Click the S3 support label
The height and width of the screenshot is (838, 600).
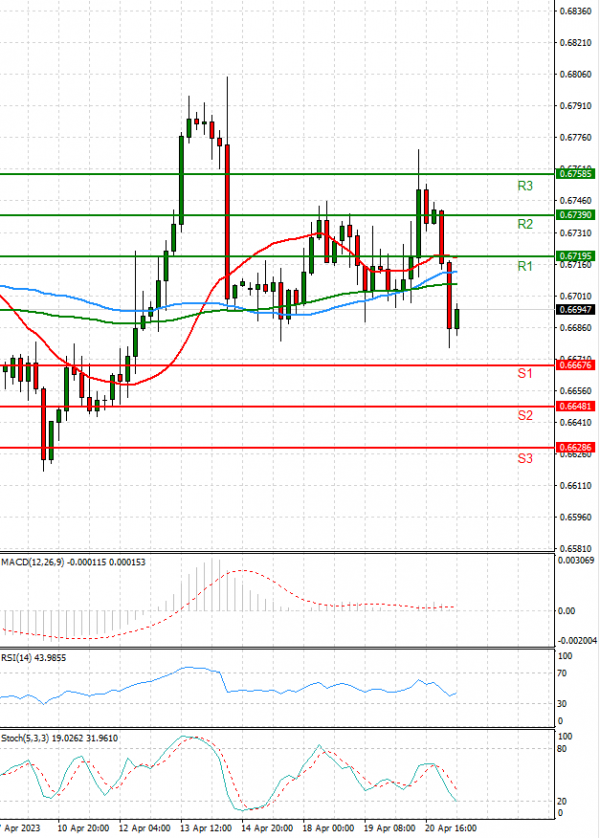click(x=525, y=458)
